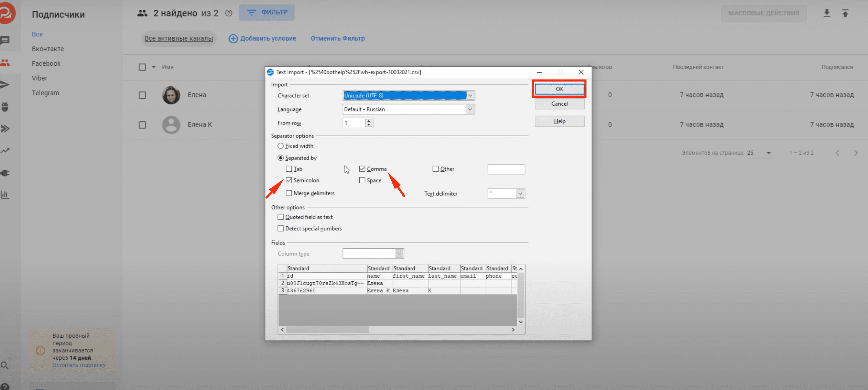Open the Text delimiter dropdown
The image size is (868, 390).
tap(520, 194)
